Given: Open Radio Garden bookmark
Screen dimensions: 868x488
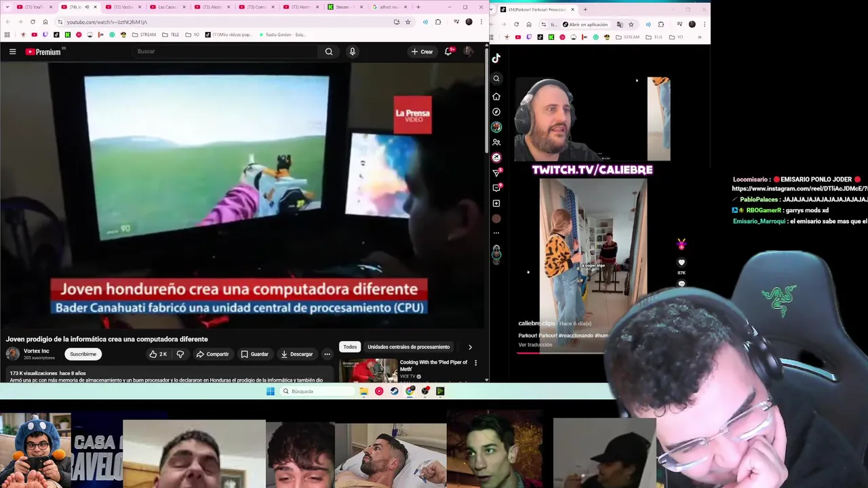Looking at the screenshot, I should (x=281, y=35).
